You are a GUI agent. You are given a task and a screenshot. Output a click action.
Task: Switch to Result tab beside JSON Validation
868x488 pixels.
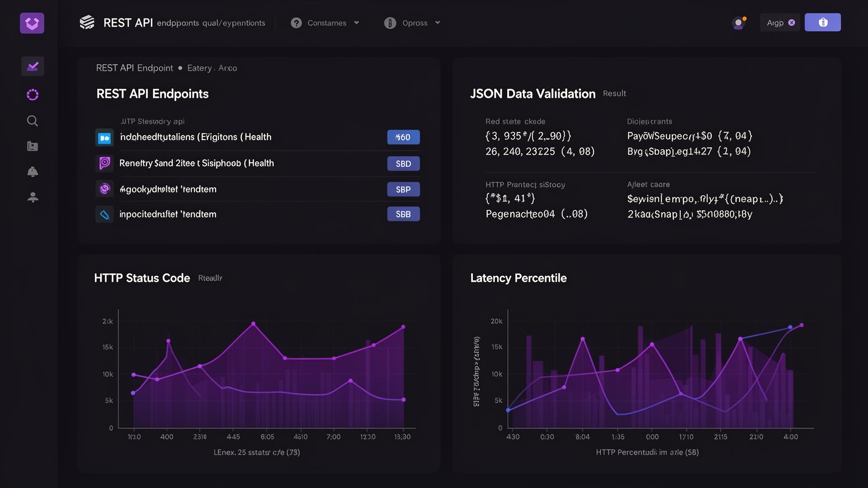pyautogui.click(x=614, y=94)
